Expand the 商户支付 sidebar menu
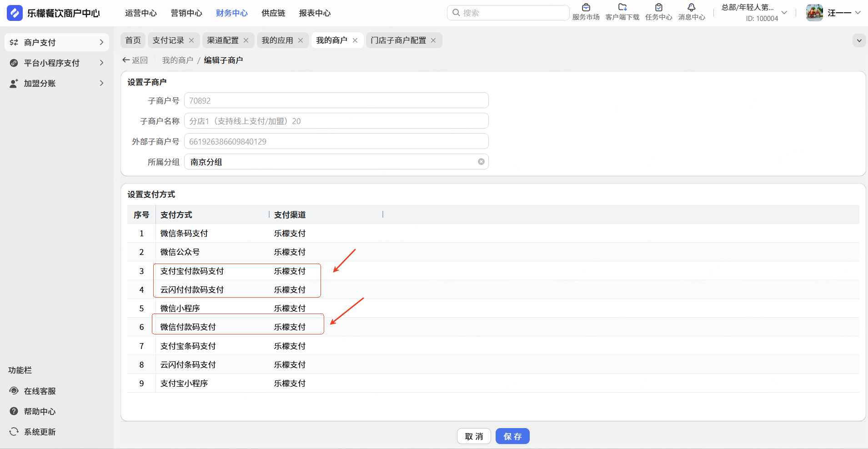Viewport: 868px width, 449px height. 101,42
